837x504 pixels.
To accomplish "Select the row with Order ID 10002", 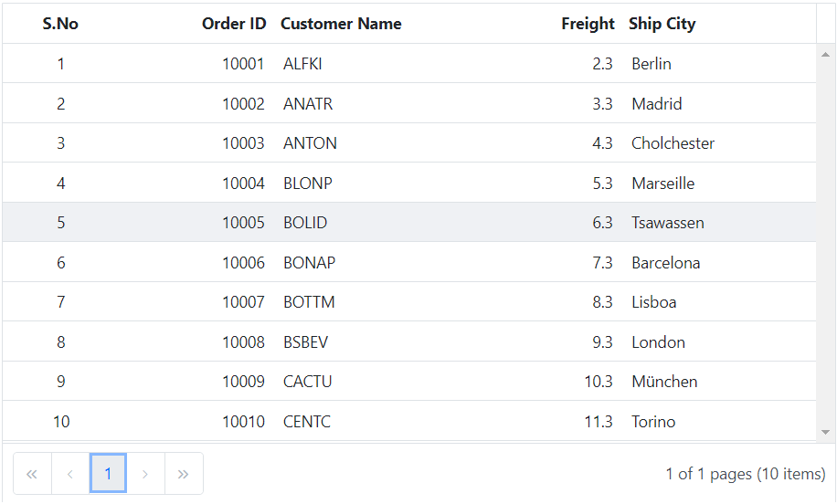I will click(x=409, y=103).
